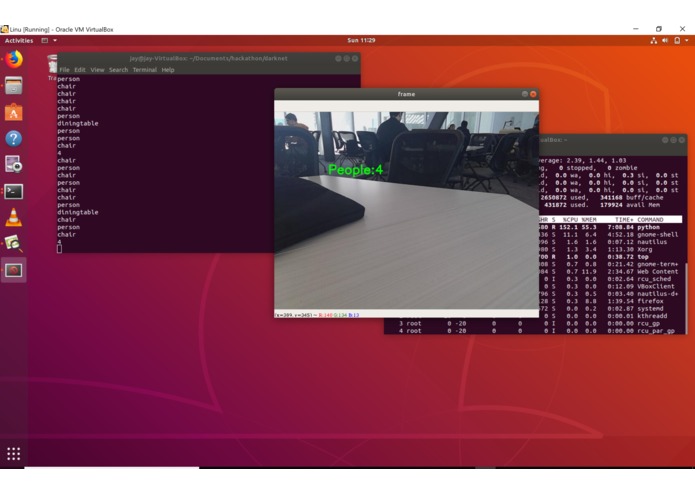Click the network status icon in top bar

[x=653, y=40]
